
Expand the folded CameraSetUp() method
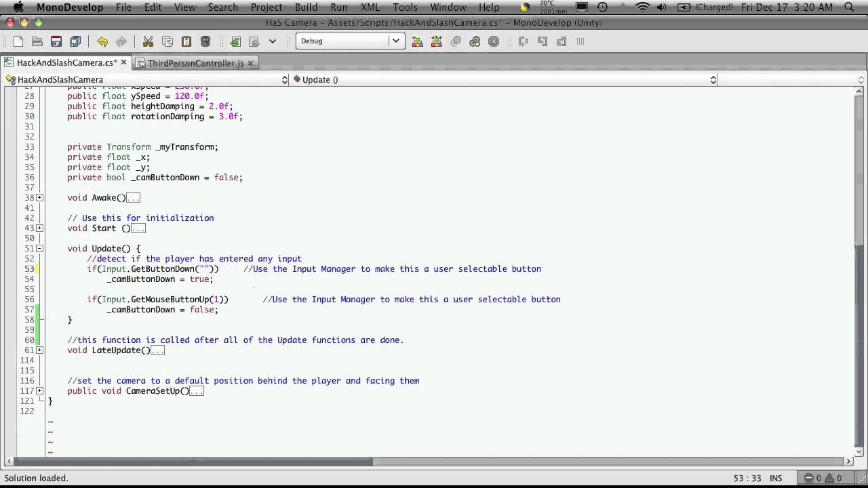pos(39,391)
